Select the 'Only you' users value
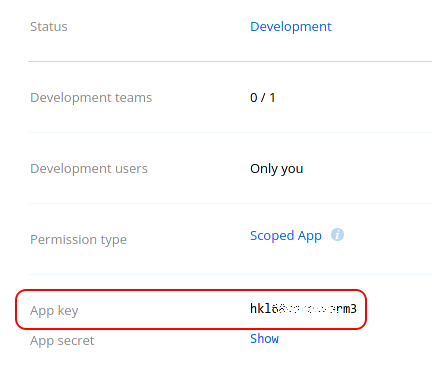Image resolution: width=432 pixels, height=373 pixels. tap(277, 169)
